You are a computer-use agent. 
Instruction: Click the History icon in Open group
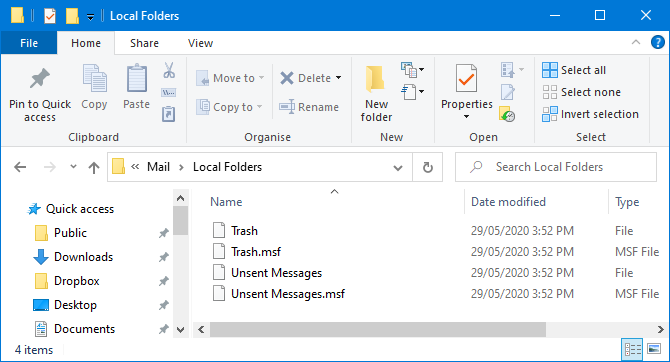pyautogui.click(x=507, y=114)
